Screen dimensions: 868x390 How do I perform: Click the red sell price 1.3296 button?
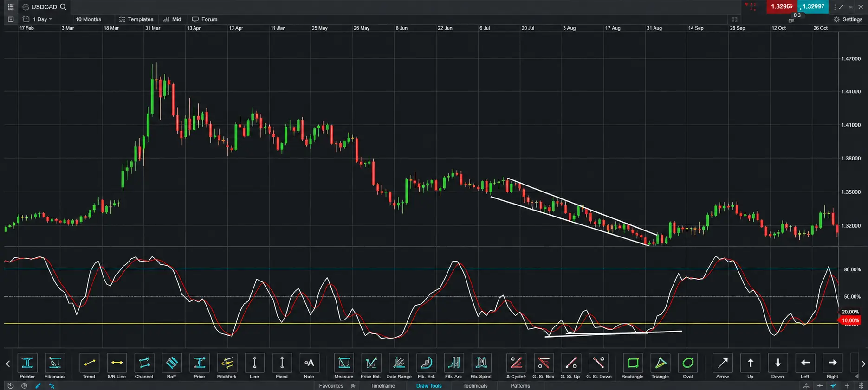click(782, 7)
